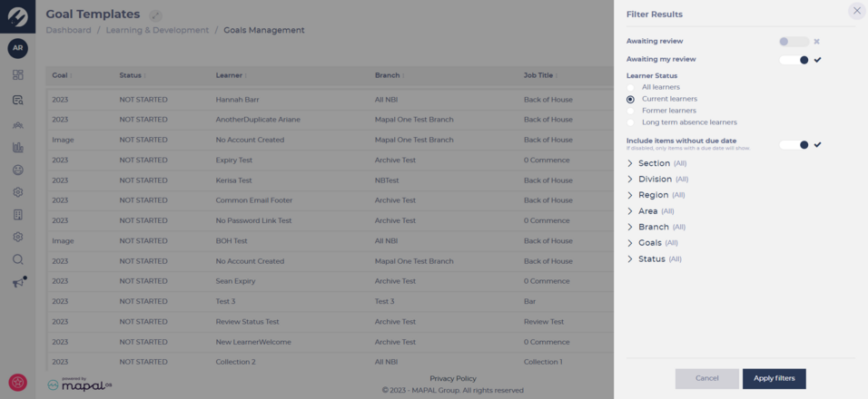This screenshot has height=399, width=868.
Task: Click the Cancel button
Action: point(707,378)
